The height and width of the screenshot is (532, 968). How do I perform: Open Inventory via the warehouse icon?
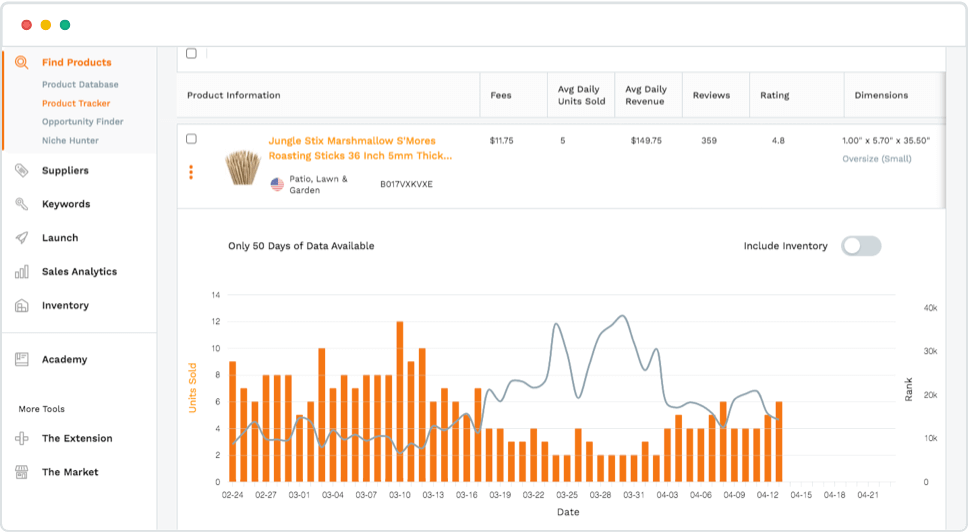point(22,305)
